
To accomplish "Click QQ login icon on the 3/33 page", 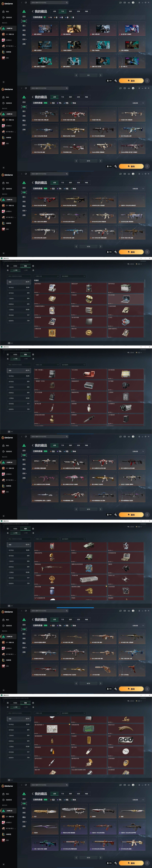I will point(109,515).
